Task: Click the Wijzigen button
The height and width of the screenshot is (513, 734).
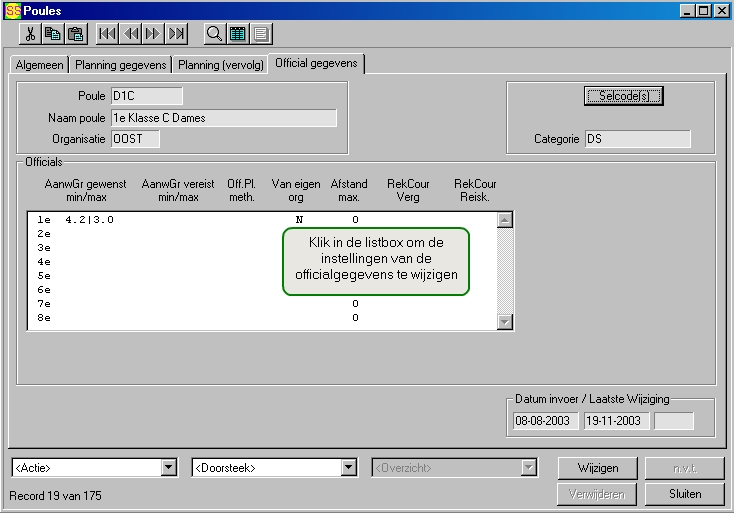Action: point(598,468)
